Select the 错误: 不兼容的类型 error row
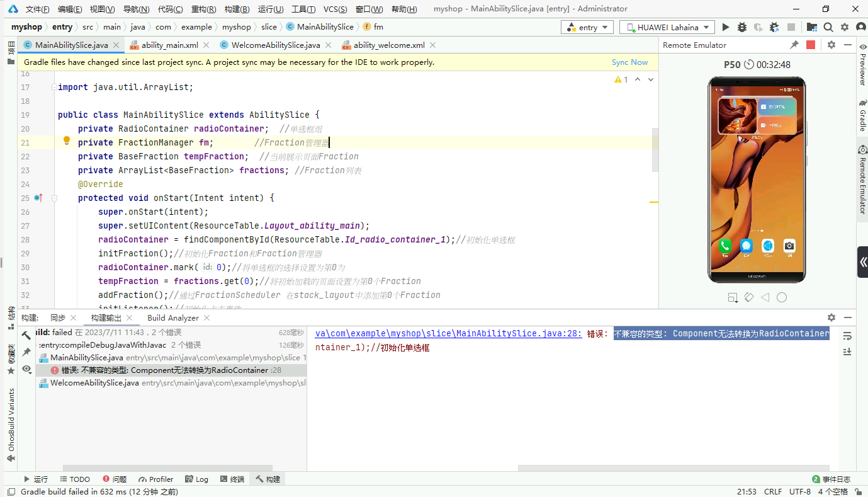 coord(171,370)
